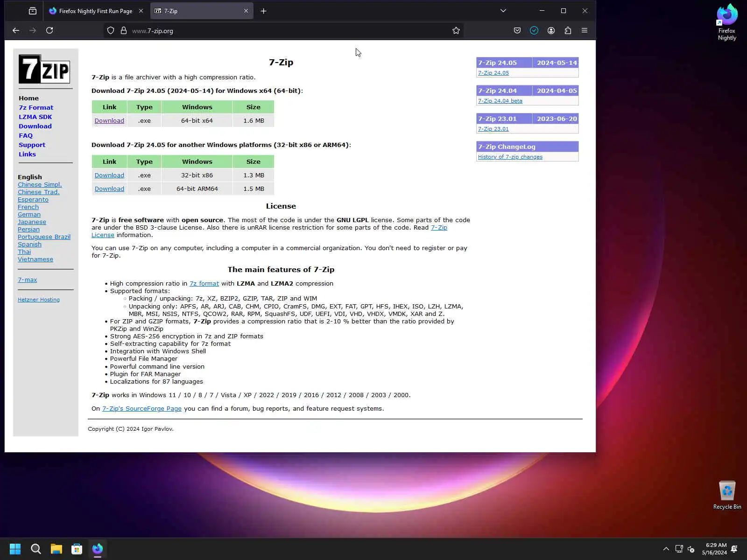Save page to Pocket
Viewport: 747px width, 560px height.
coord(517,30)
